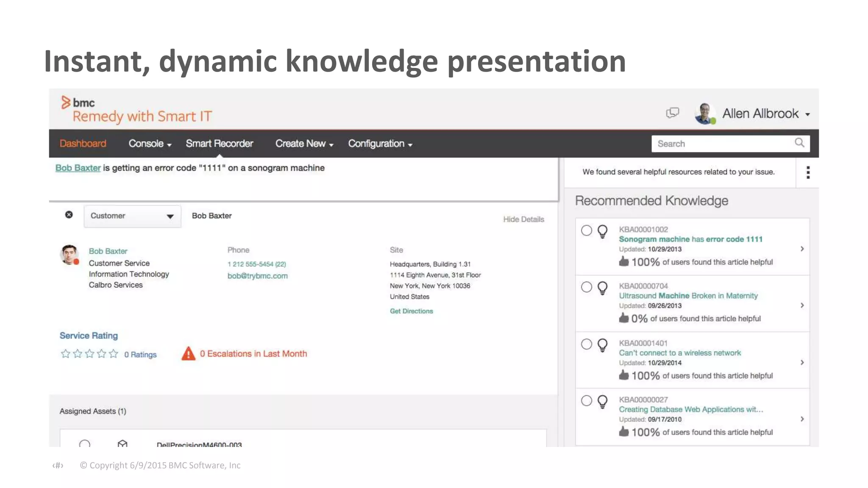The image size is (868, 488).
Task: Open Bob Baxter link in the issue text
Action: click(78, 168)
